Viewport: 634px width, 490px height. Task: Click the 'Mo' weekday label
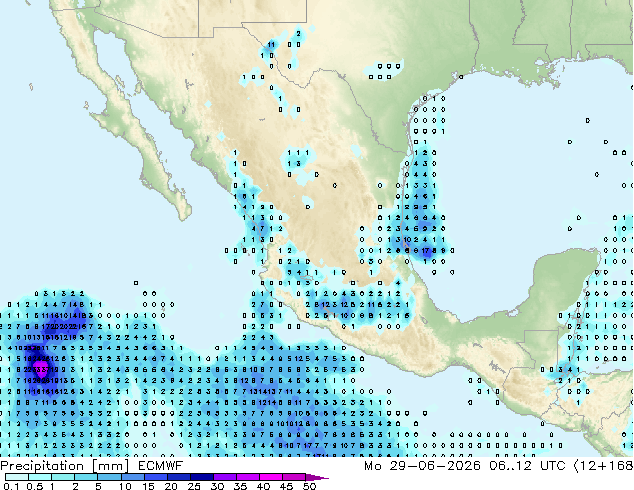pos(372,466)
